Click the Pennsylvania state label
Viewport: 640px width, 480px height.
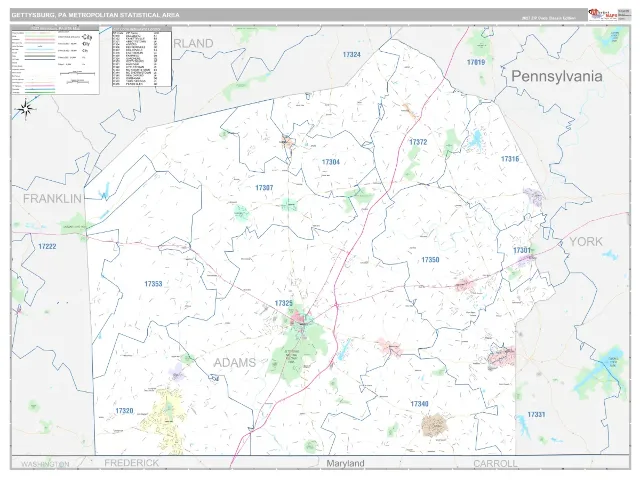(557, 76)
